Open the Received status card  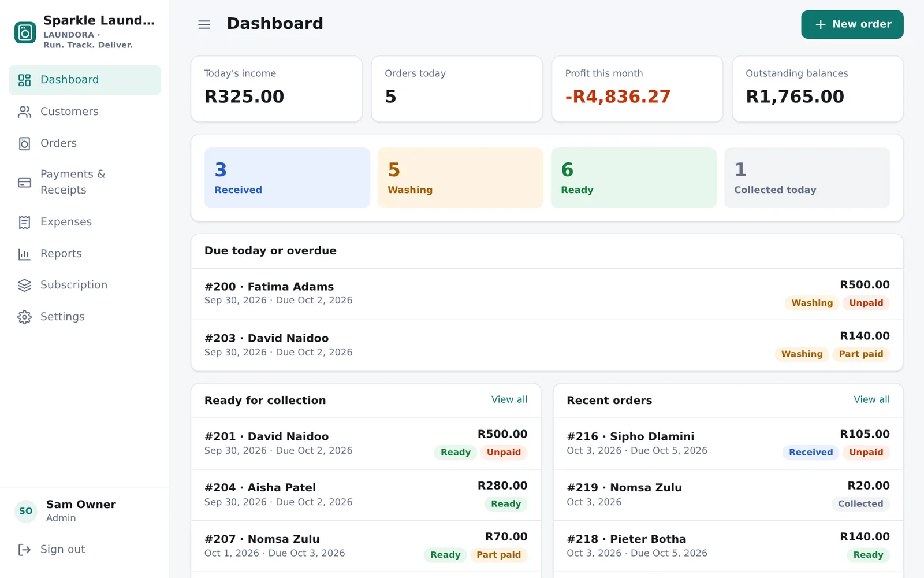287,177
